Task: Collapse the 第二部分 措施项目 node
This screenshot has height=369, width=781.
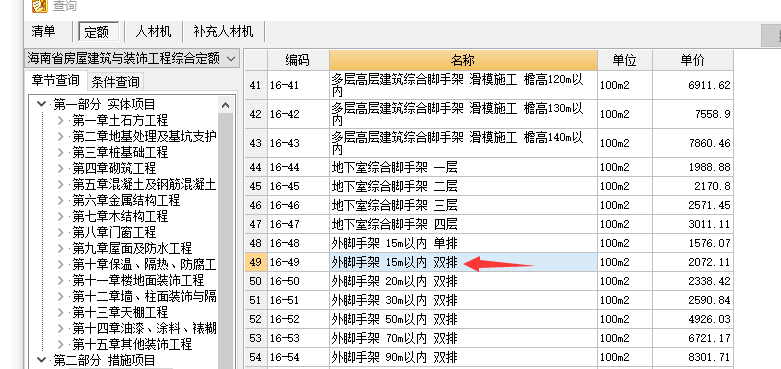Action: [41, 360]
